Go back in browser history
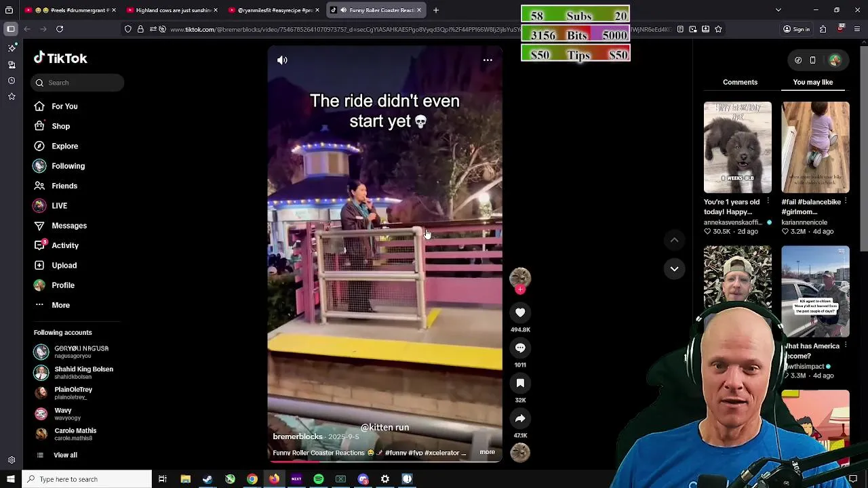This screenshot has width=868, height=488. pyautogui.click(x=27, y=29)
